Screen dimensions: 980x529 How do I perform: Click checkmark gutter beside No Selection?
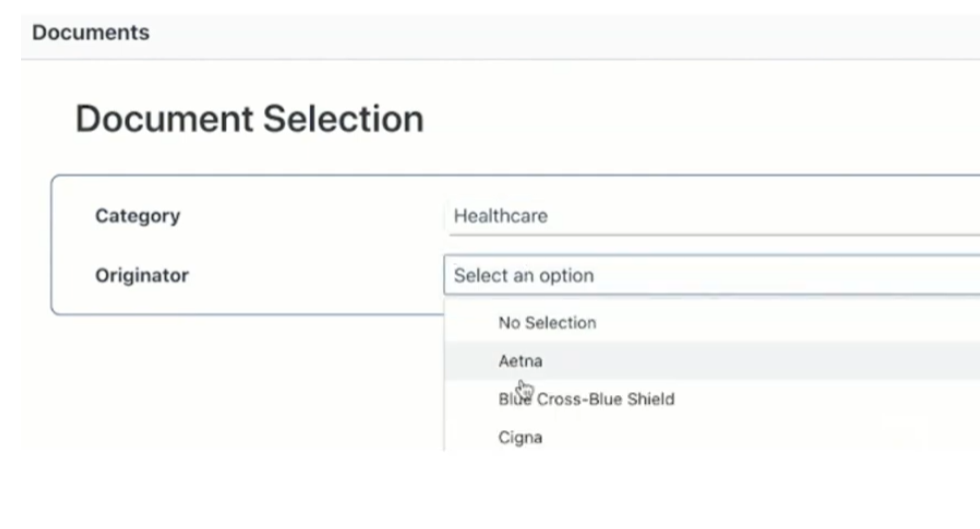472,323
